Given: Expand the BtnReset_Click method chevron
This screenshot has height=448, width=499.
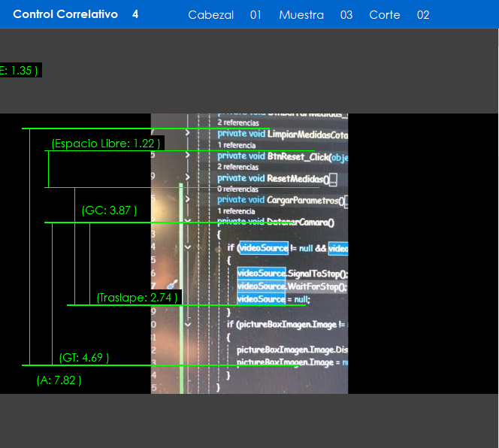Looking at the screenshot, I should (x=187, y=156).
